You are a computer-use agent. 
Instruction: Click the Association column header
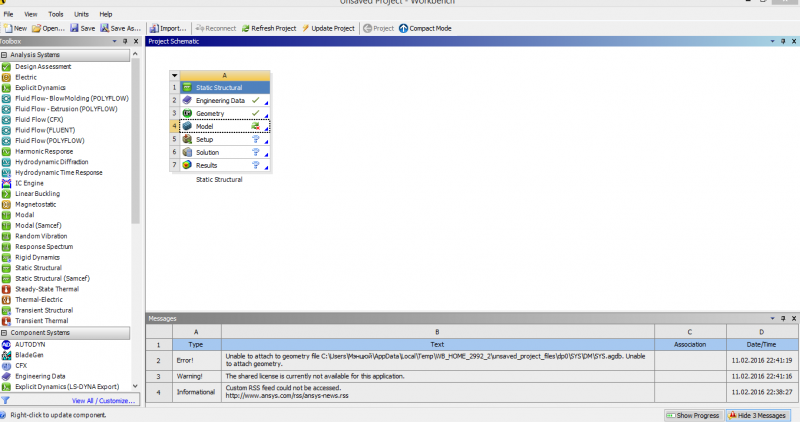tap(690, 344)
